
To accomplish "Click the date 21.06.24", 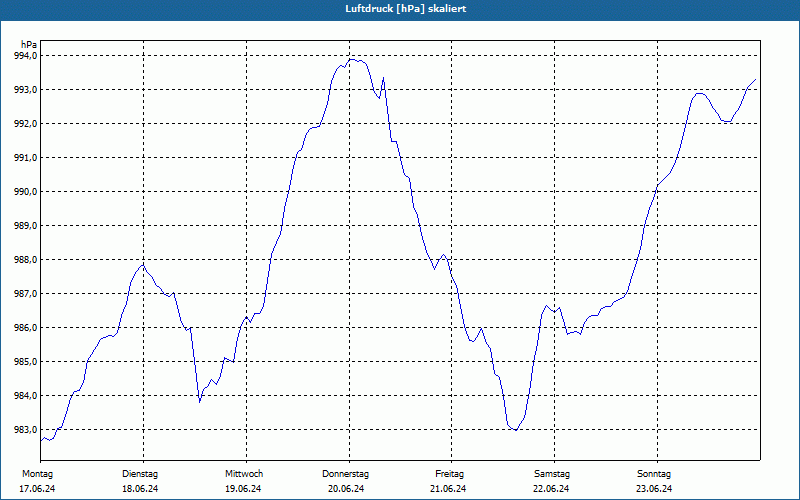I will click(448, 489).
